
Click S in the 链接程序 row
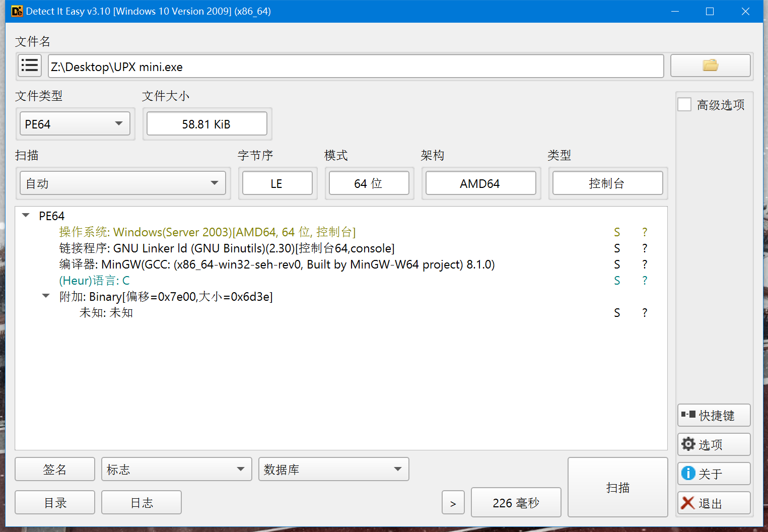pos(617,248)
